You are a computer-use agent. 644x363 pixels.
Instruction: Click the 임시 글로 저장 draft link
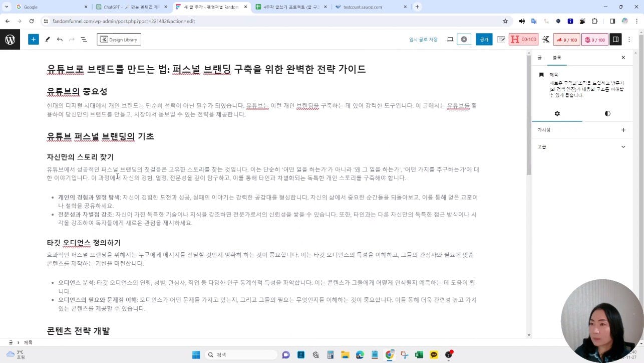coord(423,40)
